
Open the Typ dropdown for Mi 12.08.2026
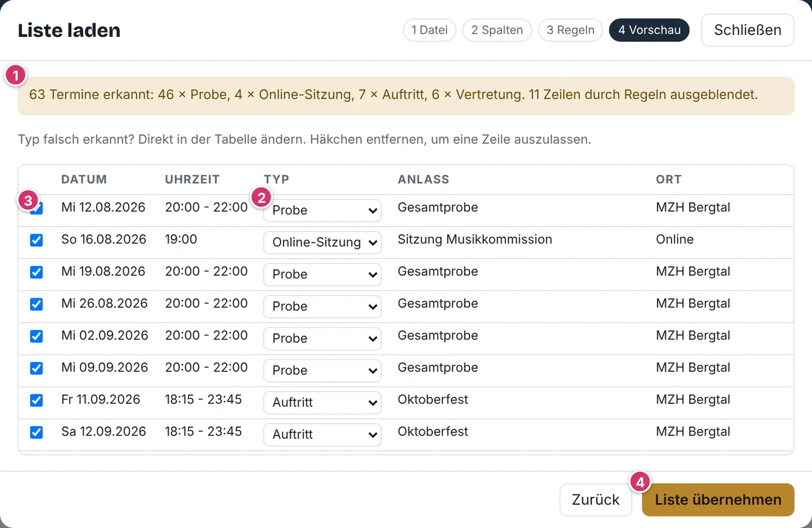322,210
